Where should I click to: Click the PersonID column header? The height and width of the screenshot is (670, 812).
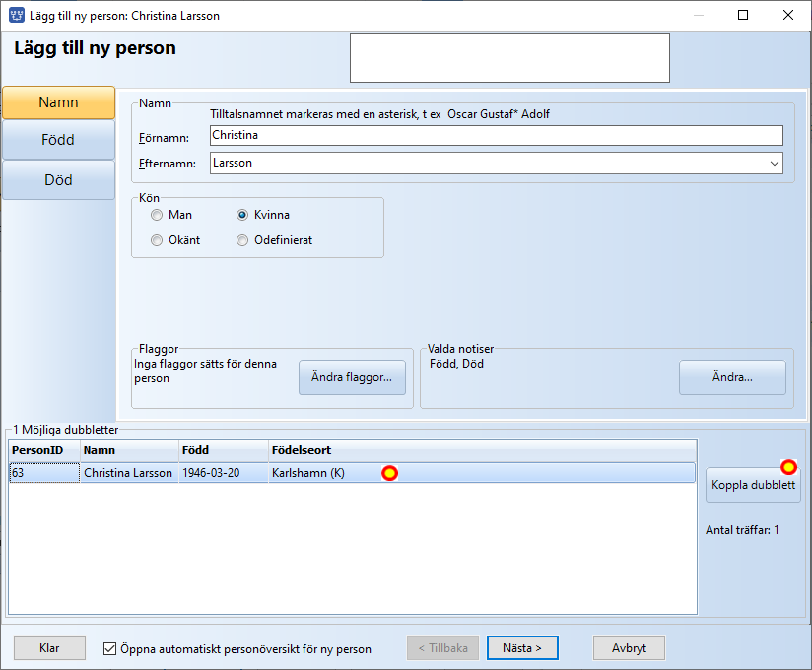pos(44,450)
